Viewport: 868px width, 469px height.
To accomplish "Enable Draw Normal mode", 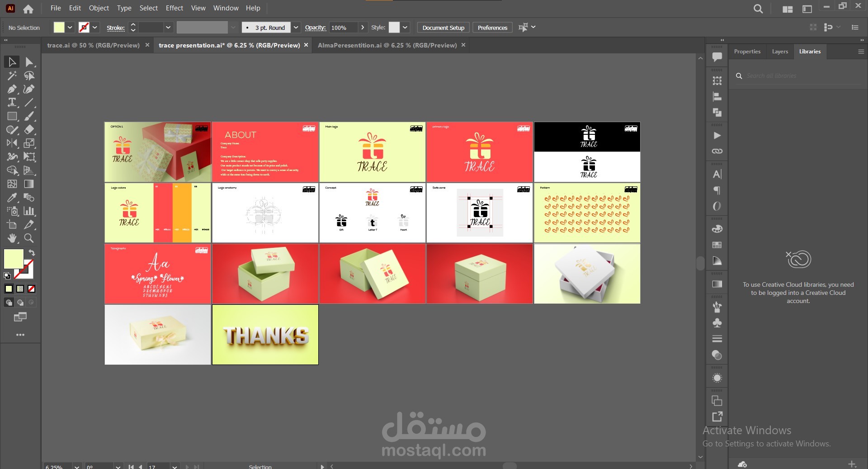I will [x=9, y=303].
